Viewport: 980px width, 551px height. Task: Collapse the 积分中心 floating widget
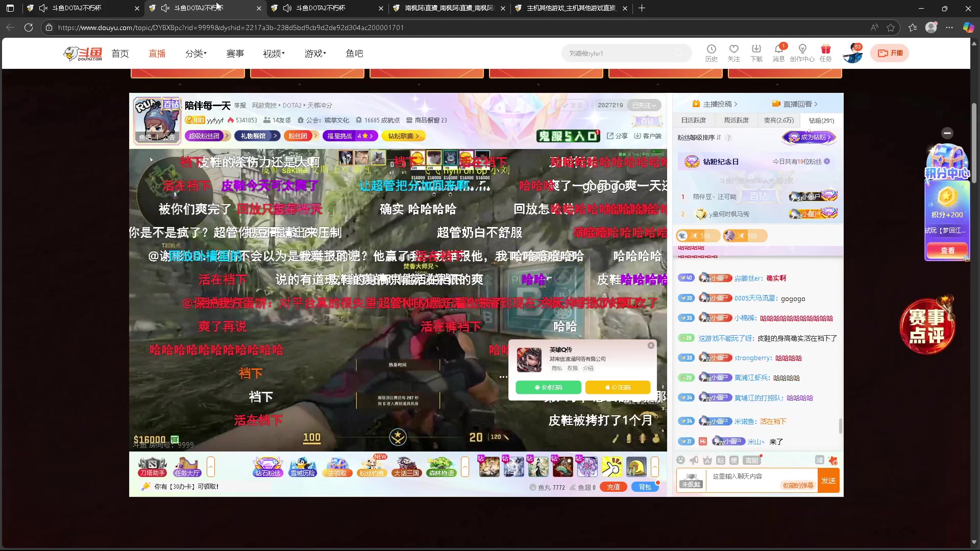tap(947, 133)
